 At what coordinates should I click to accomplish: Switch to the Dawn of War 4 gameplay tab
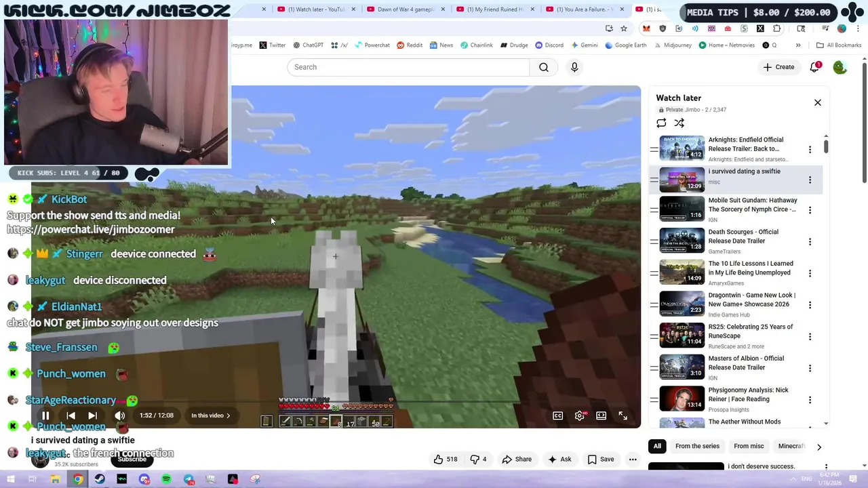pos(406,9)
